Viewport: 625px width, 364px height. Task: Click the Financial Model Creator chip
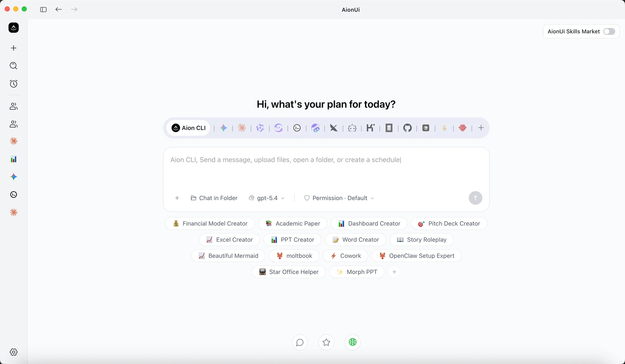click(x=210, y=223)
